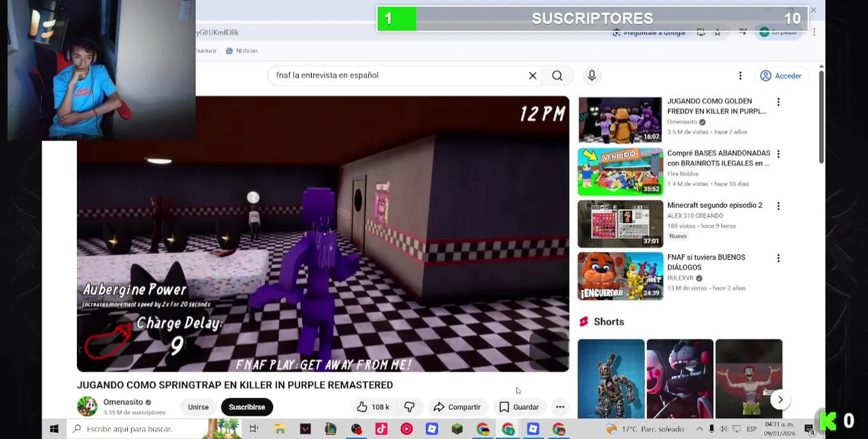Screen dimensions: 868x439
Task: Open notification center icon
Action: [x=809, y=430]
